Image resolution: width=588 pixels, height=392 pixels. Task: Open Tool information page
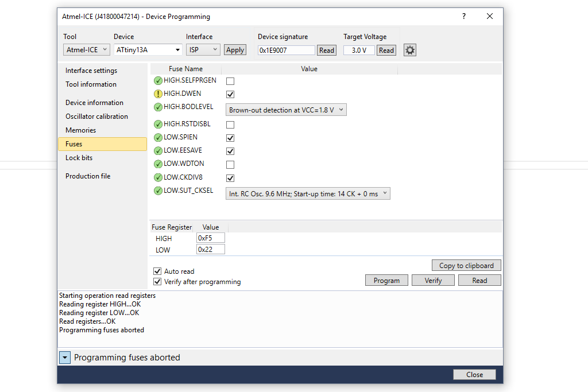pos(91,84)
